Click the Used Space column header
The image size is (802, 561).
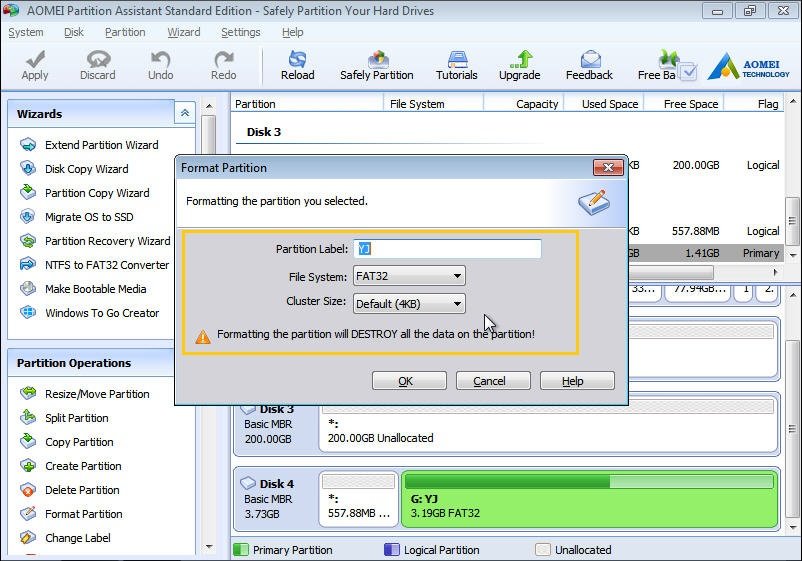click(603, 104)
